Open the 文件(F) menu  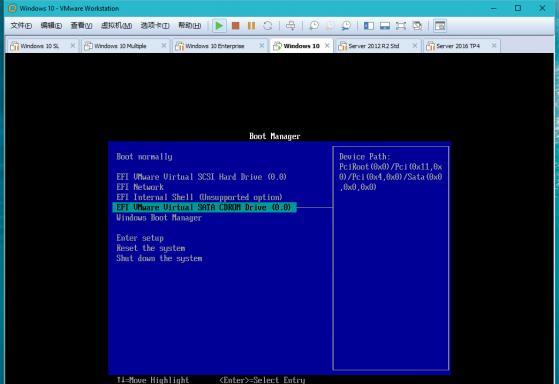pos(21,26)
